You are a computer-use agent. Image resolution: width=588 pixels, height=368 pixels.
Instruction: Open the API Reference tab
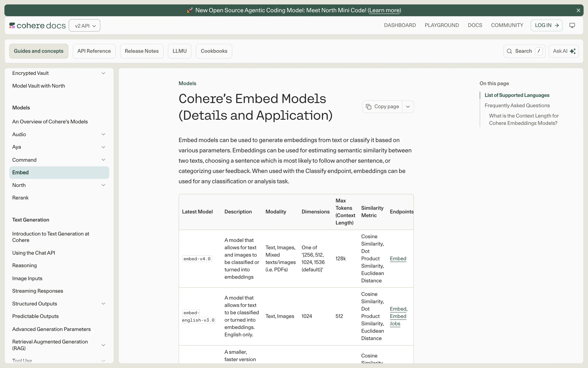(94, 51)
